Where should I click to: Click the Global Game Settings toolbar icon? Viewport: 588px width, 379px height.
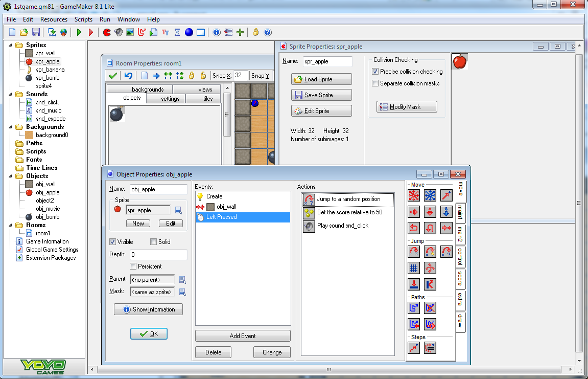click(x=228, y=32)
